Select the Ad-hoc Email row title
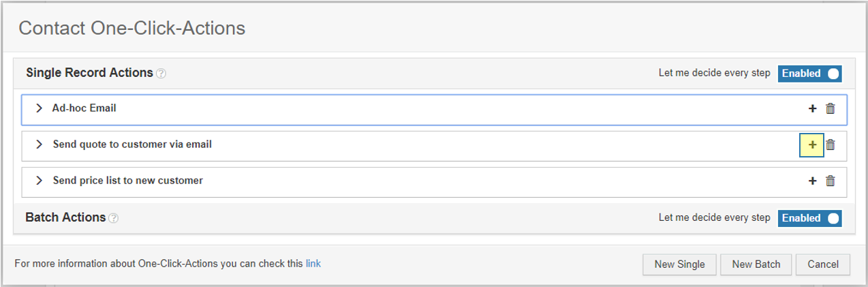 (x=84, y=108)
